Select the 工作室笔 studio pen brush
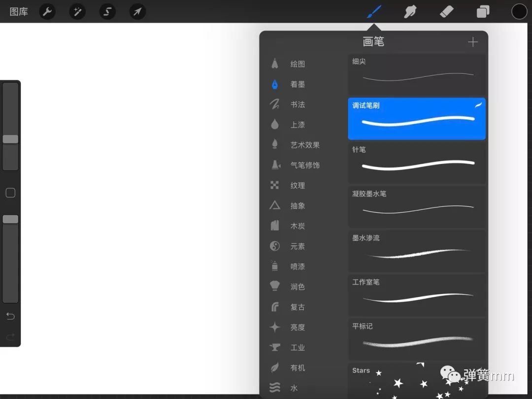The image size is (532, 399). (x=417, y=295)
